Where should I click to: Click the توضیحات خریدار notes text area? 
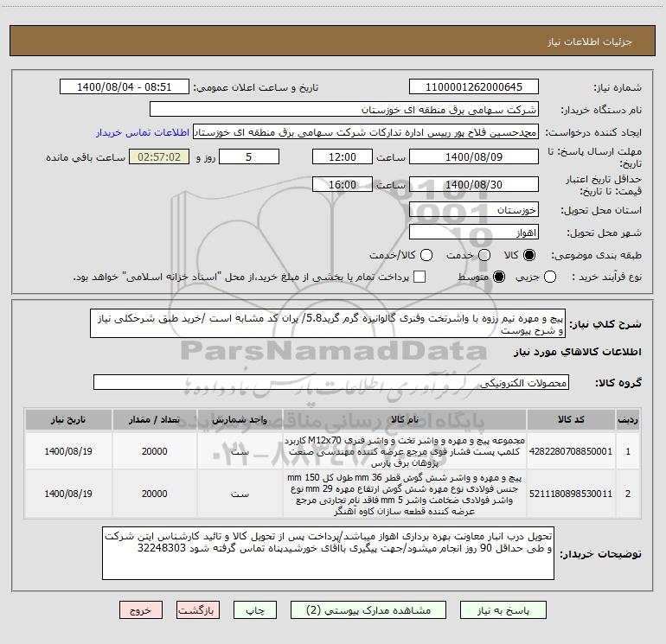[x=328, y=553]
